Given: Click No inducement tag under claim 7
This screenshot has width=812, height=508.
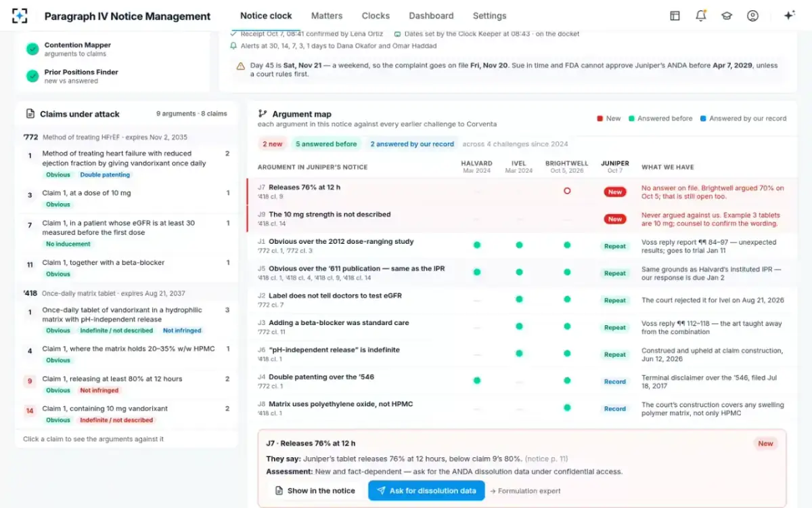Looking at the screenshot, I should pos(68,244).
